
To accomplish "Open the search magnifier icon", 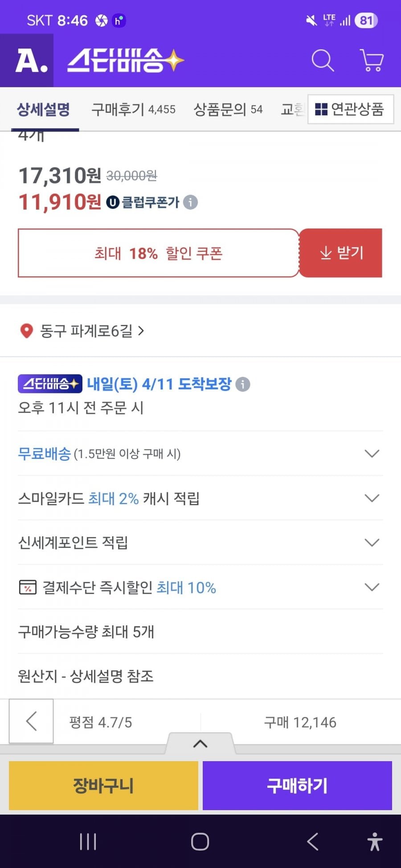I will pos(323,61).
